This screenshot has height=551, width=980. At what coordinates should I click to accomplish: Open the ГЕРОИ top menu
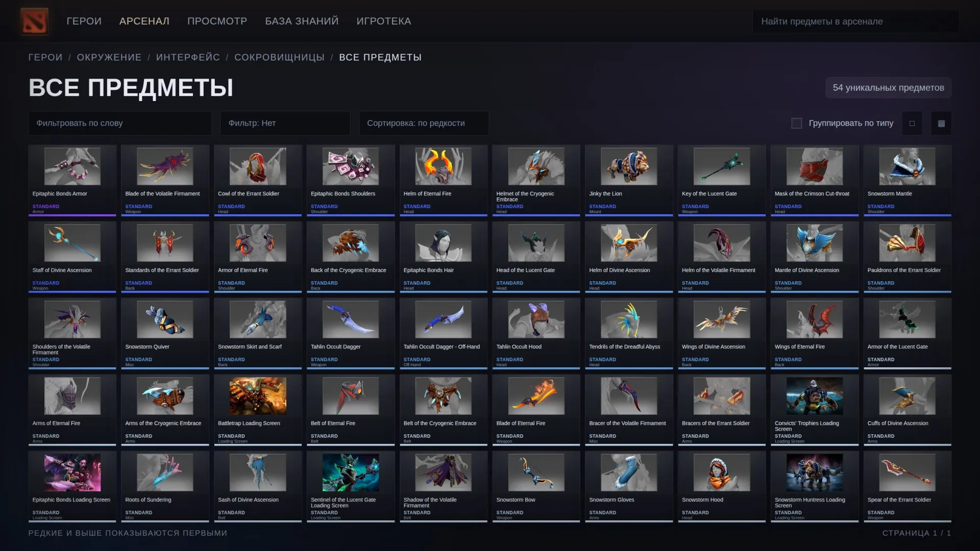[x=84, y=21]
